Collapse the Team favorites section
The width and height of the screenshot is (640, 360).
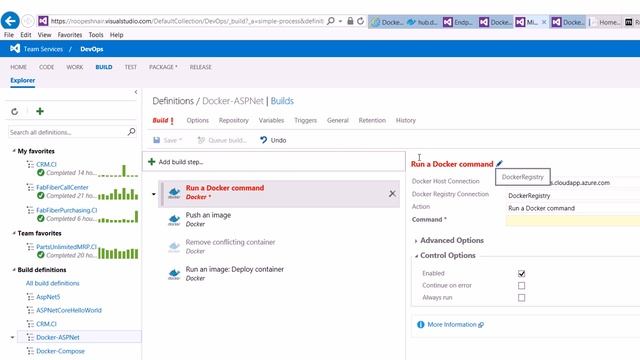[14, 233]
